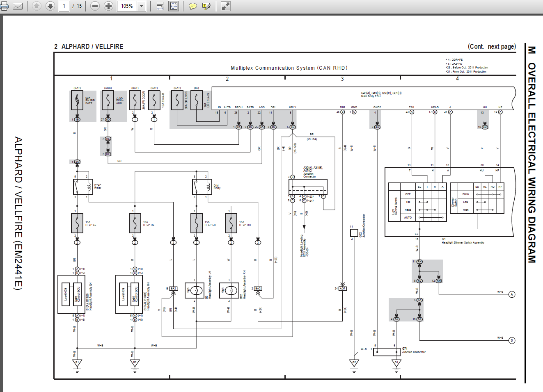Select the page number field showing 1
543x392 pixels.
64,6
